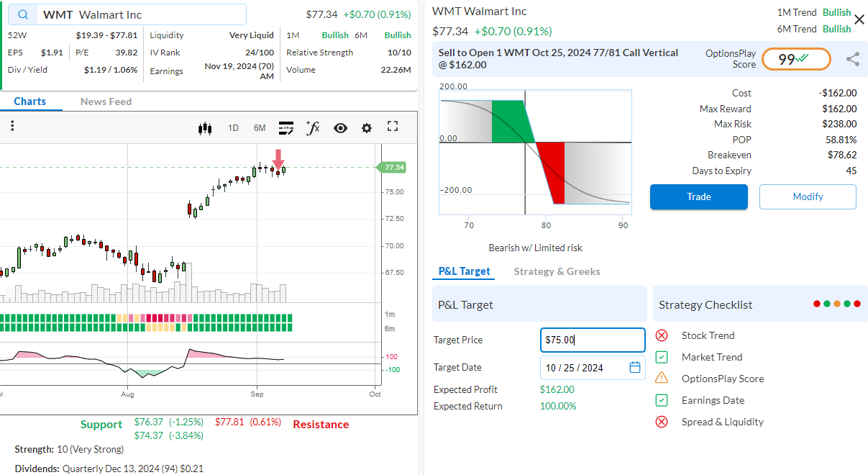Click the Div / Yield value $1.19 / 1.06%
This screenshot has width=868, height=475.
[x=111, y=71]
